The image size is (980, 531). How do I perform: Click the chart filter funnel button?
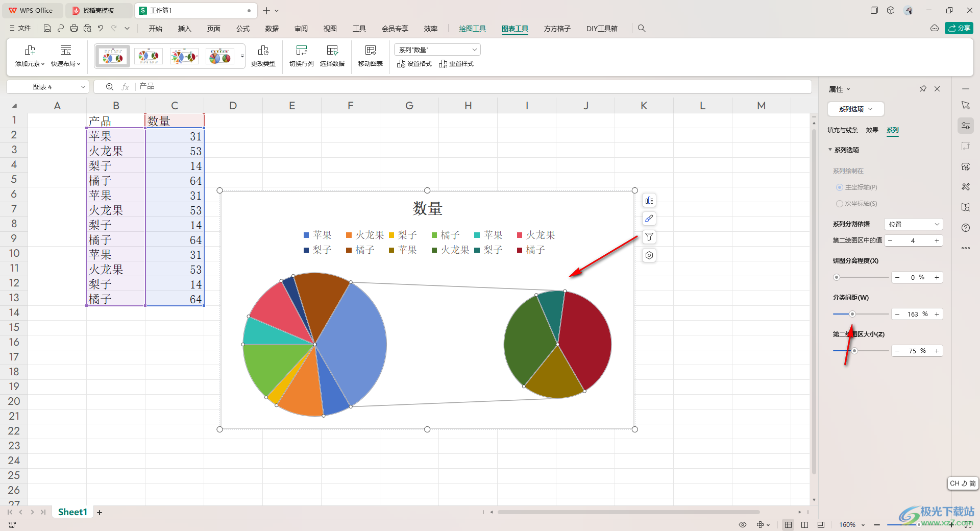[649, 237]
